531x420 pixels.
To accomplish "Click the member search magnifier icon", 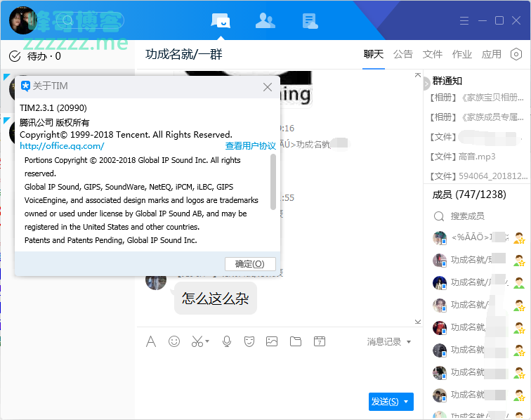I will (439, 216).
